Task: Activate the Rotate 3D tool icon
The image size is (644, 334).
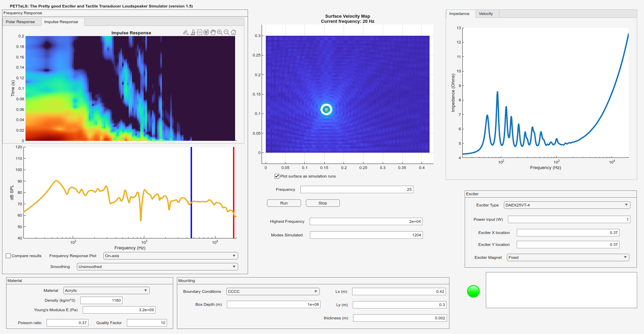Action: [x=206, y=32]
